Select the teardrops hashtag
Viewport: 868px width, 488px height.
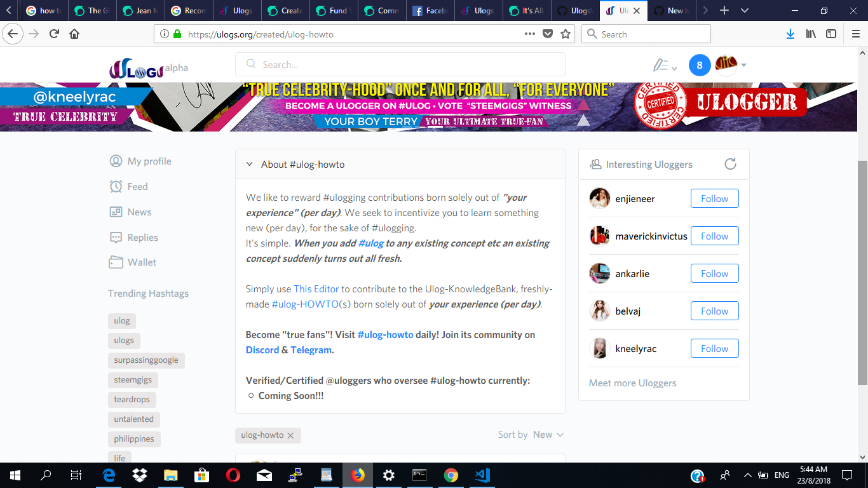click(x=132, y=400)
